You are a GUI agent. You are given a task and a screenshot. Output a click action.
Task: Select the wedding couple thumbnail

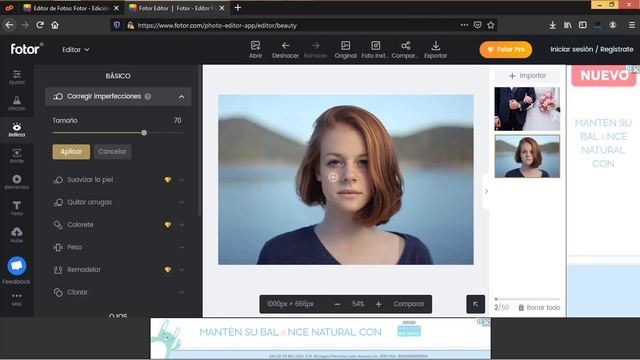tap(527, 109)
